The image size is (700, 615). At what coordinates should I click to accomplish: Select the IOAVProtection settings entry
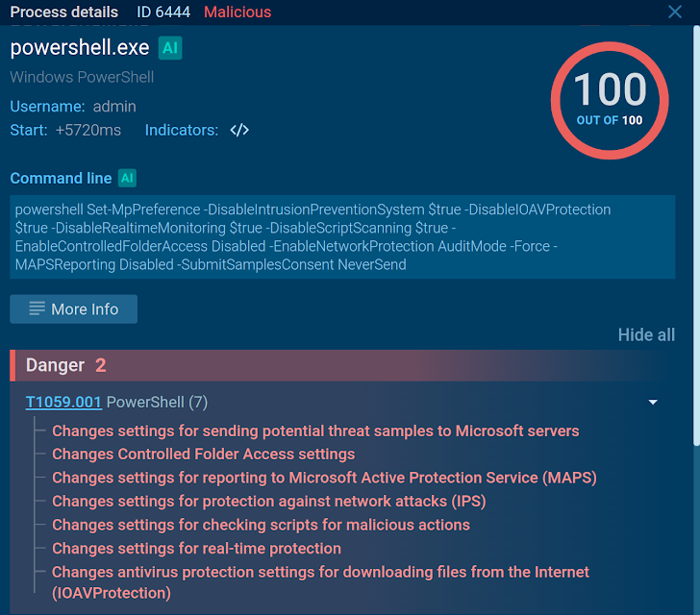pyautogui.click(x=320, y=582)
